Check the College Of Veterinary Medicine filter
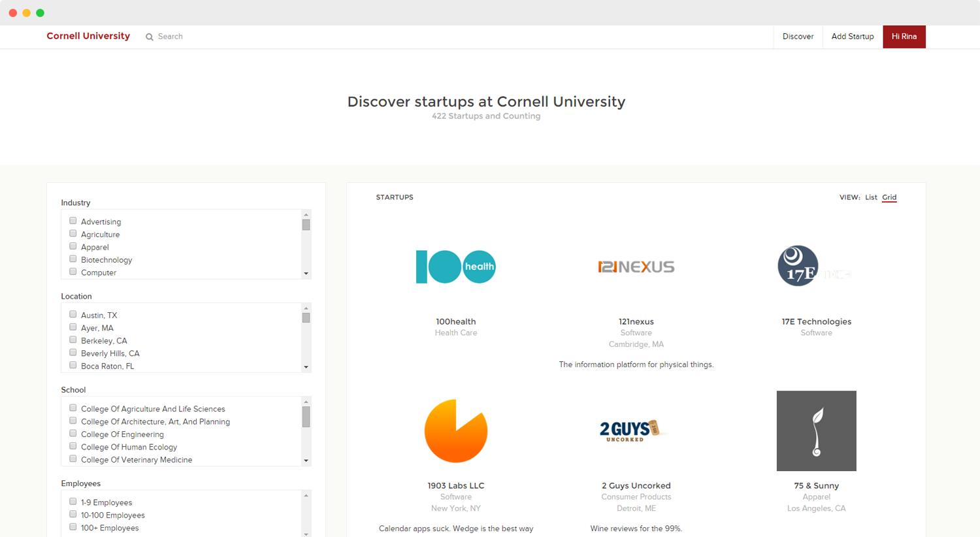The image size is (980, 537). [73, 459]
